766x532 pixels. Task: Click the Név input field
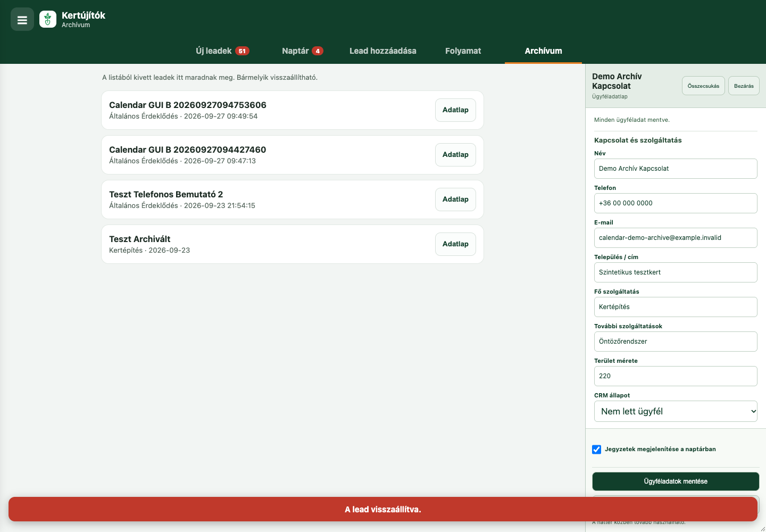tap(676, 169)
